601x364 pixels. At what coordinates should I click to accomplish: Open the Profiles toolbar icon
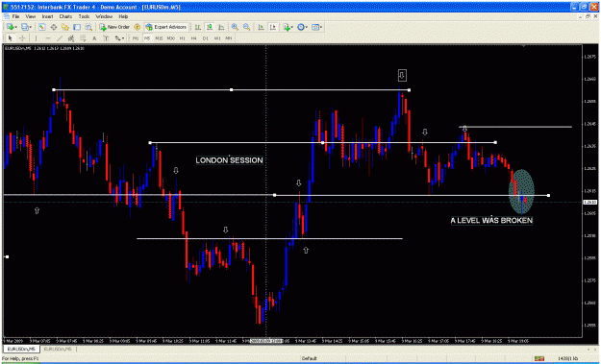click(x=25, y=27)
